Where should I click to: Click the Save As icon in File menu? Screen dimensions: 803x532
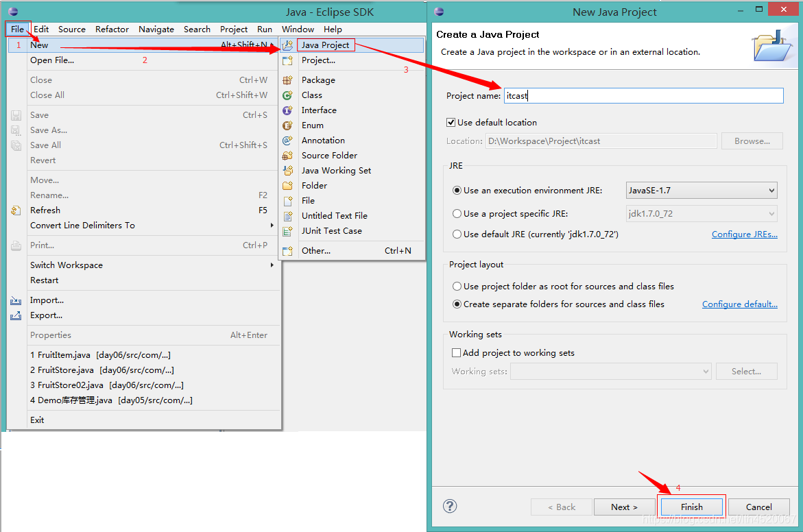[x=16, y=130]
